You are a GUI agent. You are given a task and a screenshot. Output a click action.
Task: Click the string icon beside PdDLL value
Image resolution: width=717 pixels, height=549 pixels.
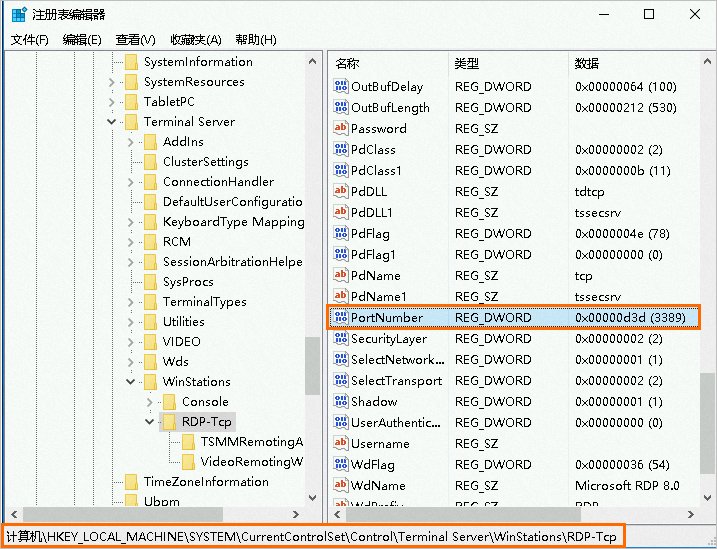tap(340, 192)
